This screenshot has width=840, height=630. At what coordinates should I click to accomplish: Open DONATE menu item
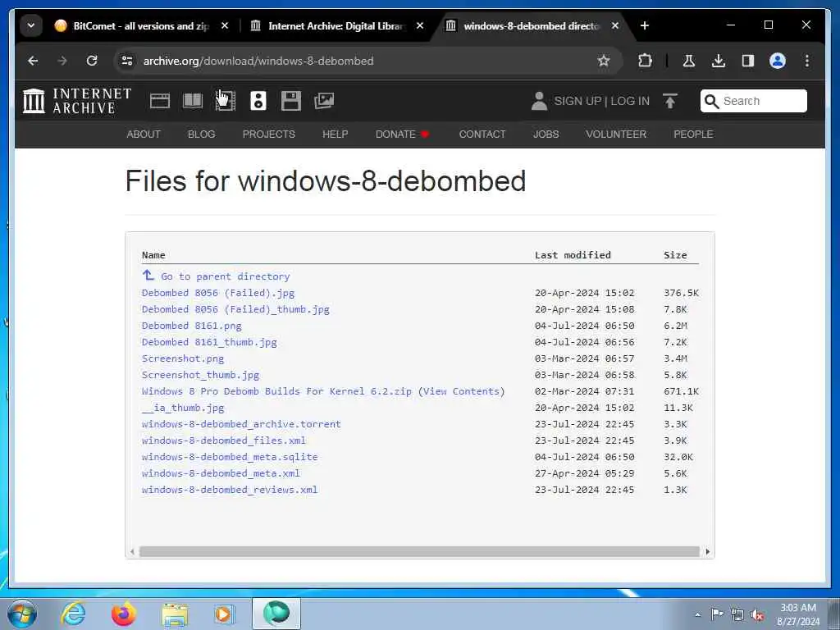(x=402, y=135)
